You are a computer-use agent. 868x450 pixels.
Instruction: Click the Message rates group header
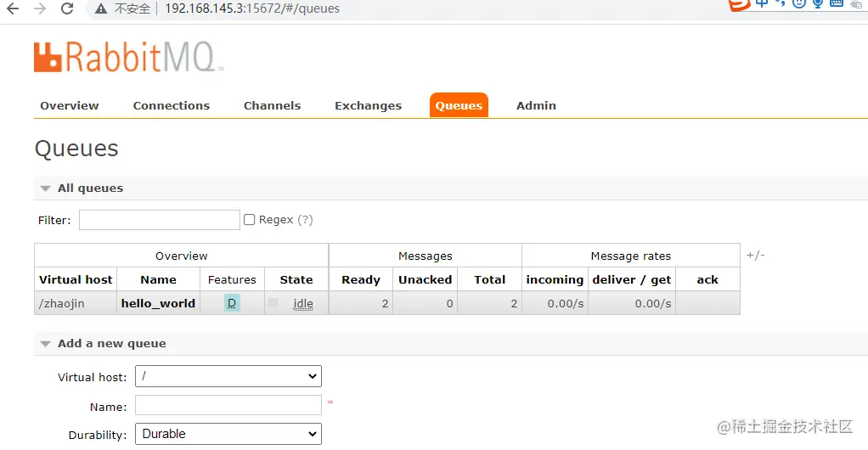(630, 256)
